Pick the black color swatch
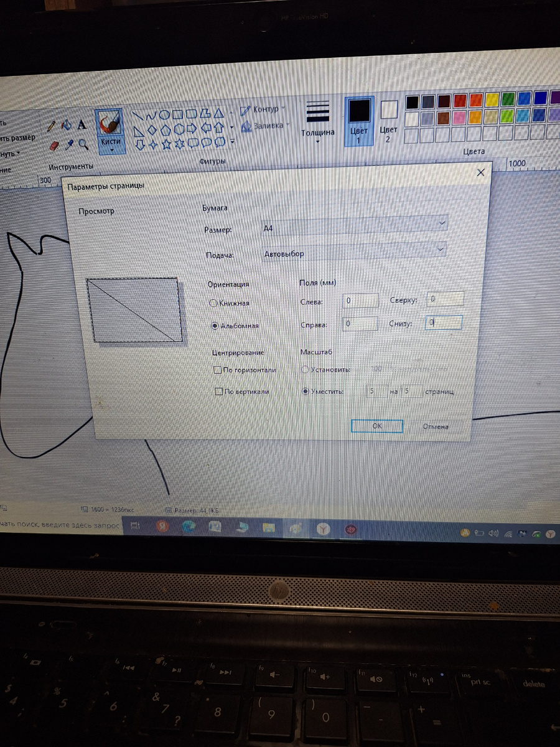This screenshot has width=560, height=747. tap(412, 101)
